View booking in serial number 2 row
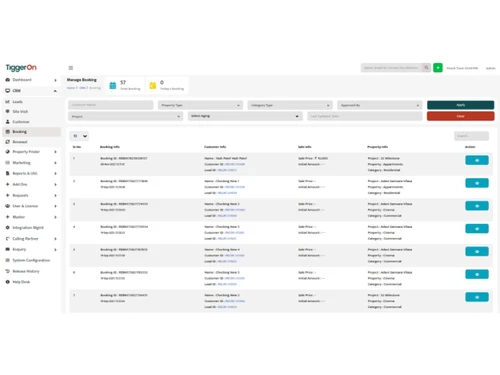Viewport: 500px width, 375px height. tap(477, 183)
